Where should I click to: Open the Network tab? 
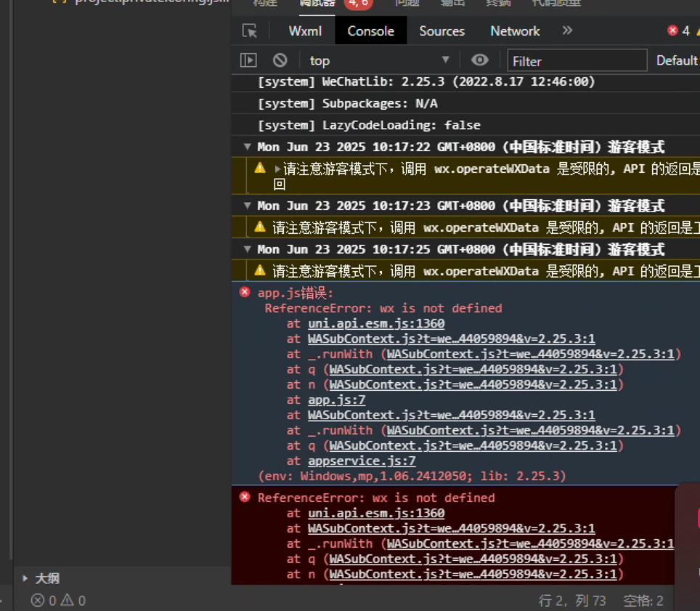pos(515,31)
